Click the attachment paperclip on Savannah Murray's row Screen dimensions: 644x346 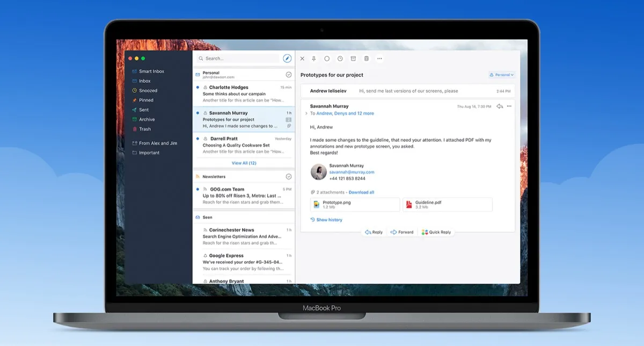click(x=289, y=126)
